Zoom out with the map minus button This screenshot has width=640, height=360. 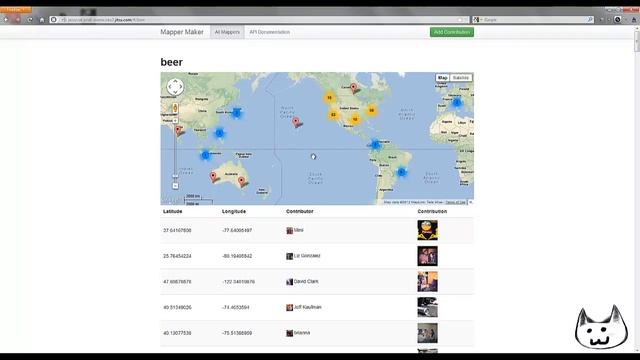pos(175,186)
